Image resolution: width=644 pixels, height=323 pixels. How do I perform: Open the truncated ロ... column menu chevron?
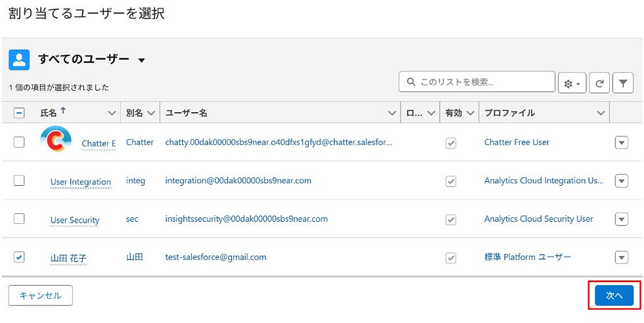[431, 114]
